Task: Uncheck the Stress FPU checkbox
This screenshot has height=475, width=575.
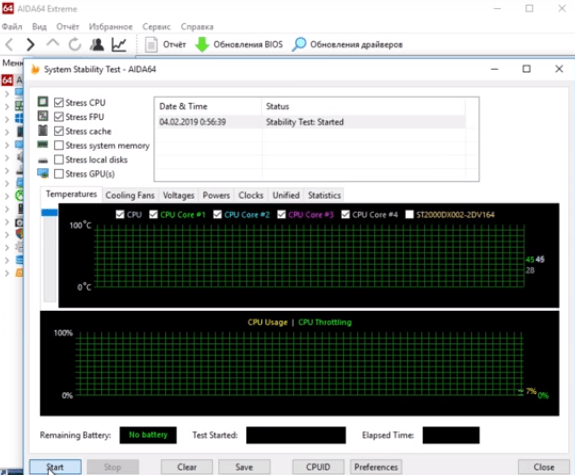Action: (x=59, y=117)
